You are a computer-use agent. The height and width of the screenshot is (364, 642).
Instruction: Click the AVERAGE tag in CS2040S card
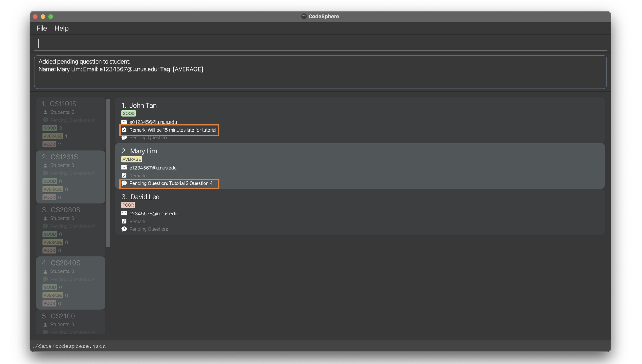tap(53, 295)
